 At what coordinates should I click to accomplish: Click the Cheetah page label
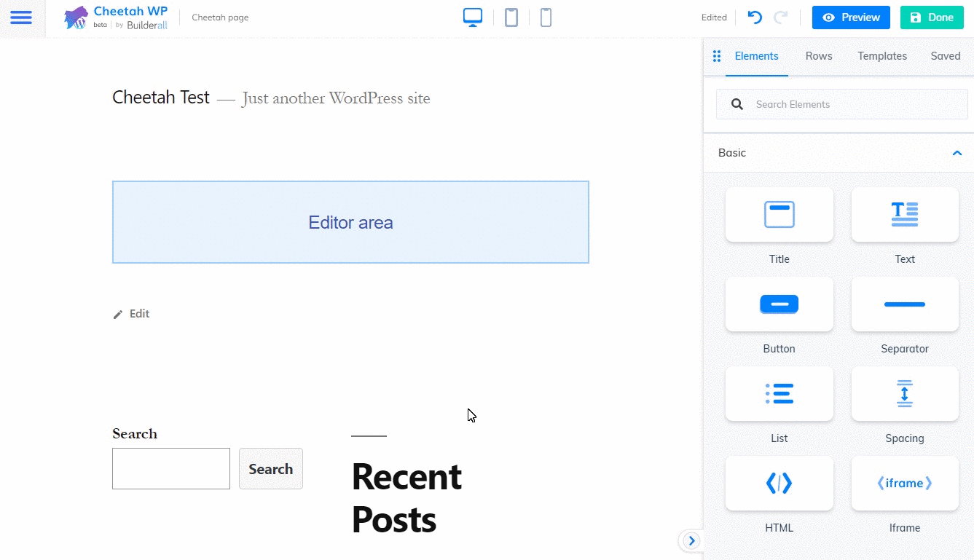(x=220, y=17)
